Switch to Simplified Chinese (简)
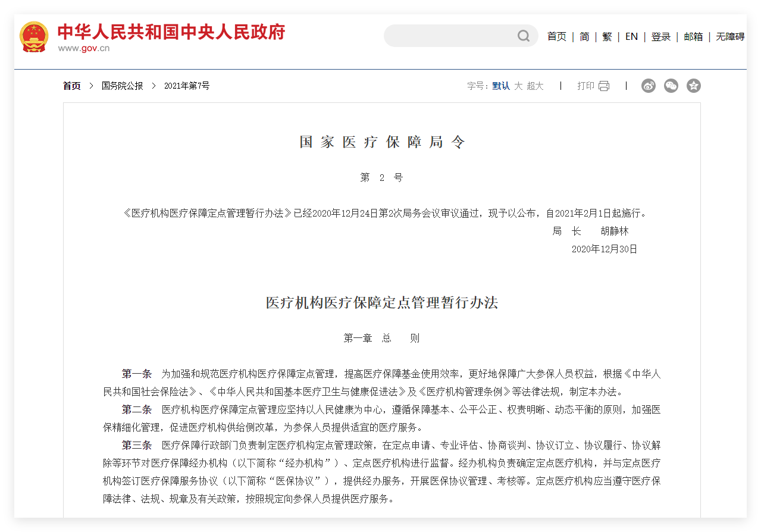The image size is (761, 532). pos(584,36)
